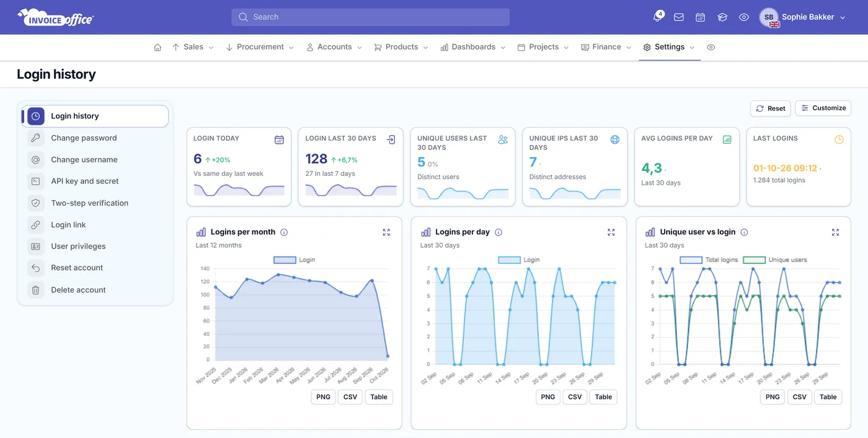Click the @ icon for Change username
Viewport: 868px width, 438px height.
(x=36, y=160)
